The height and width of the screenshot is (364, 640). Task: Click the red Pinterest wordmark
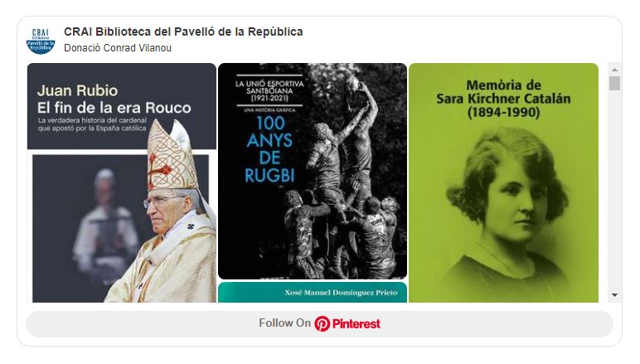pos(356,323)
